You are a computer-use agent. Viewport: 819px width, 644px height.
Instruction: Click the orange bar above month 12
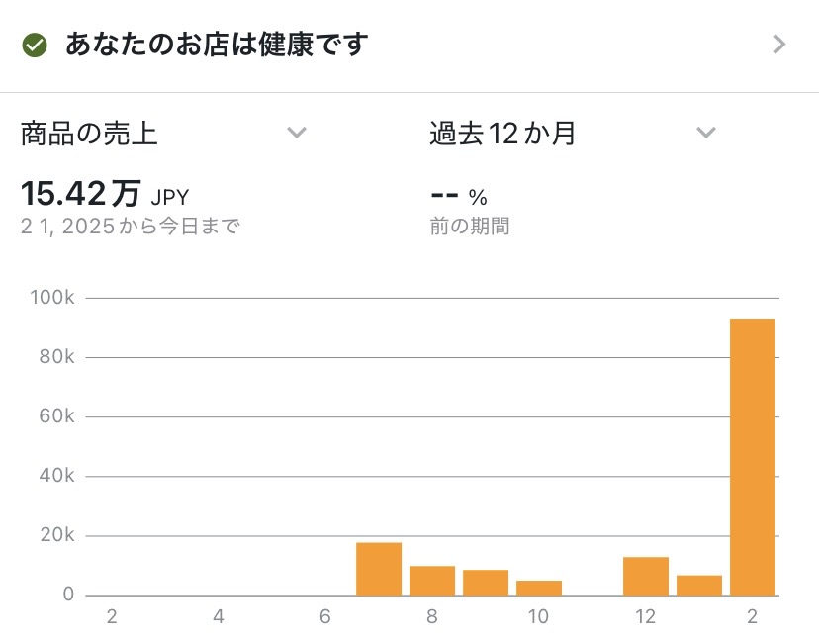tap(646, 576)
